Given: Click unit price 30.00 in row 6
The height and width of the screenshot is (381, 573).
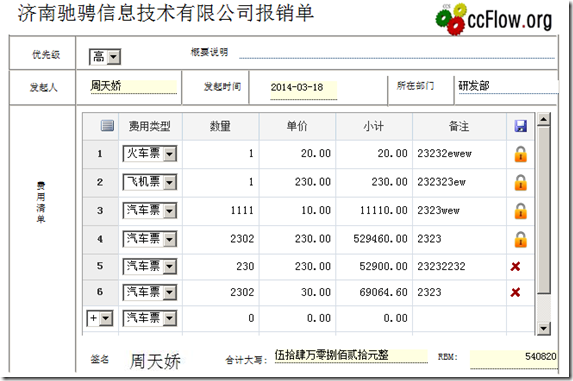Looking at the screenshot, I should pos(297,292).
